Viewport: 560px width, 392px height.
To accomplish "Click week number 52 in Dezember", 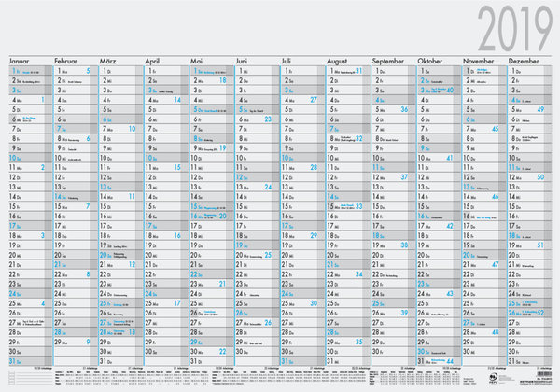I will [x=541, y=314].
